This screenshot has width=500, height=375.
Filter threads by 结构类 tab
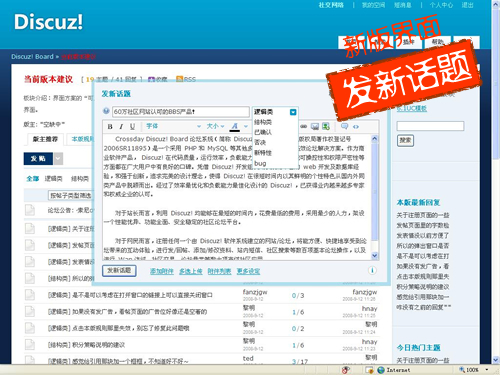tap(80, 179)
